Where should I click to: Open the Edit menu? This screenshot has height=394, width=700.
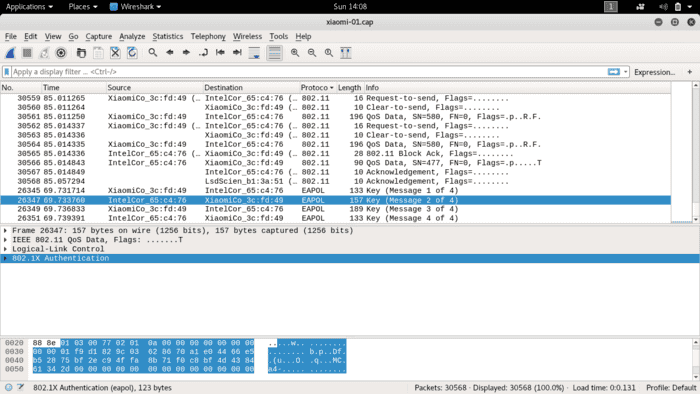[x=30, y=37]
